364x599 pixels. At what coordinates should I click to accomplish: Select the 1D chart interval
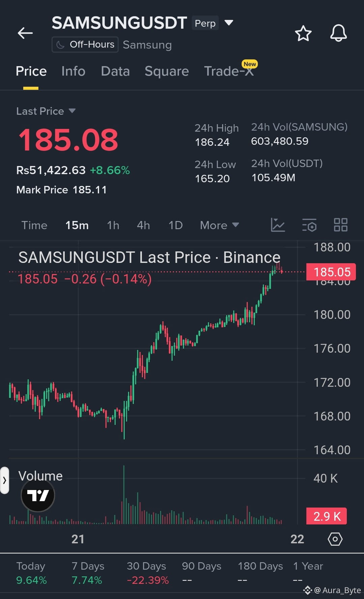(176, 225)
